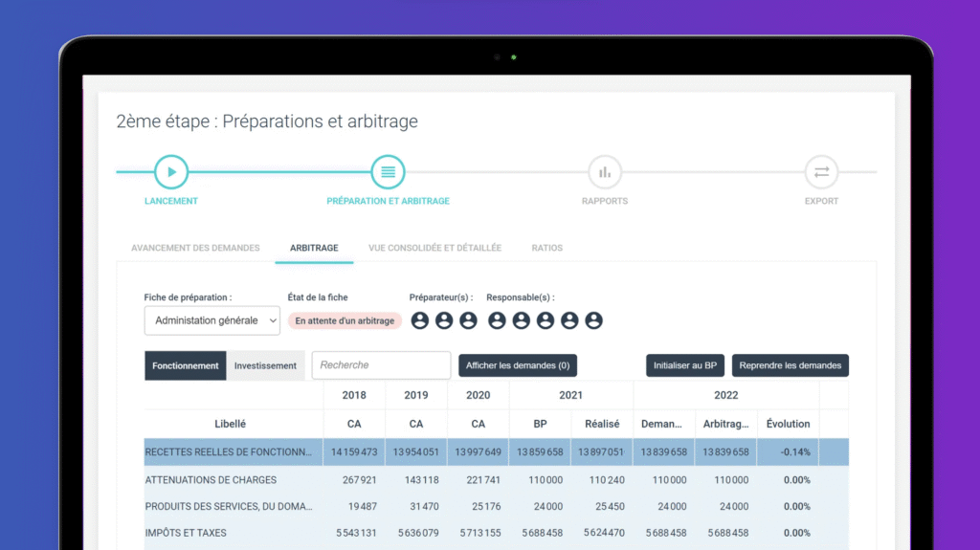This screenshot has width=980, height=550.
Task: Switch to the Investissement section toggle
Action: point(265,365)
